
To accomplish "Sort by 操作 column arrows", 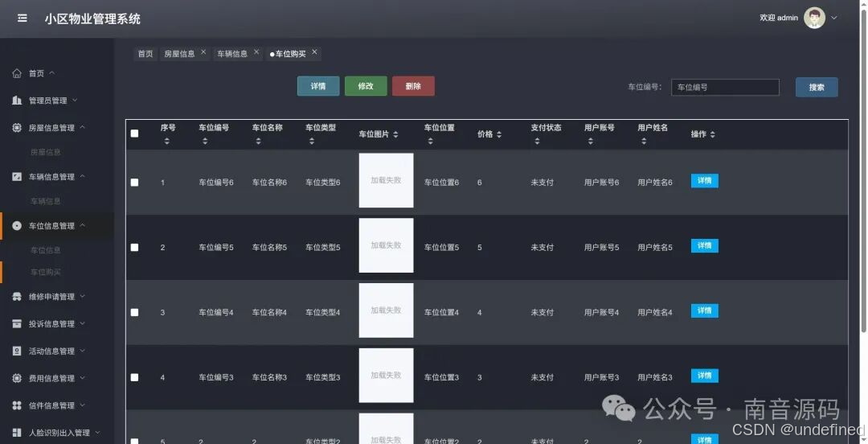I will (x=712, y=134).
